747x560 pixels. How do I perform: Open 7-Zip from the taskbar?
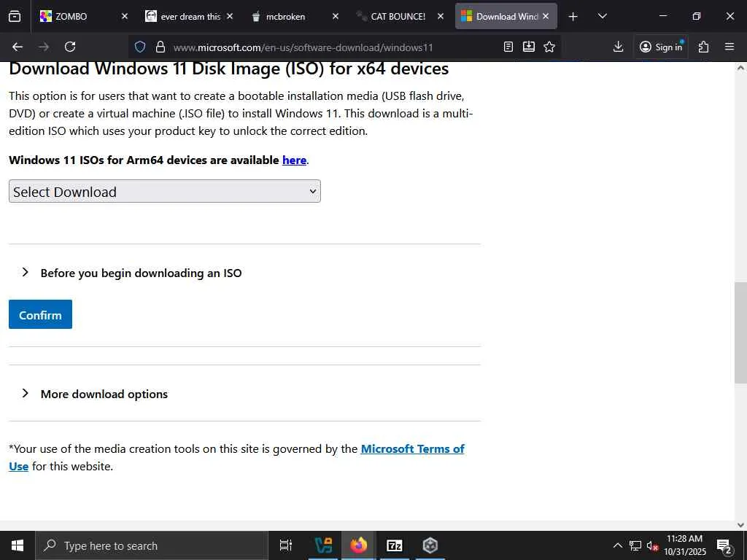click(395, 545)
